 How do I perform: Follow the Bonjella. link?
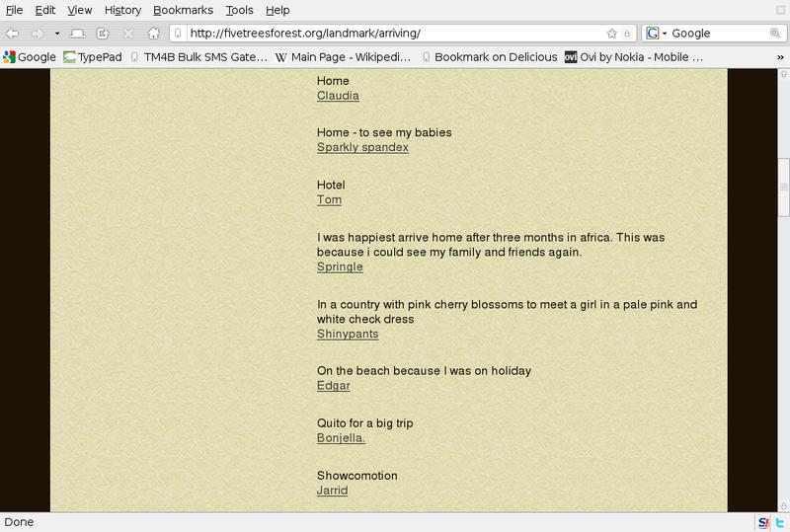341,438
